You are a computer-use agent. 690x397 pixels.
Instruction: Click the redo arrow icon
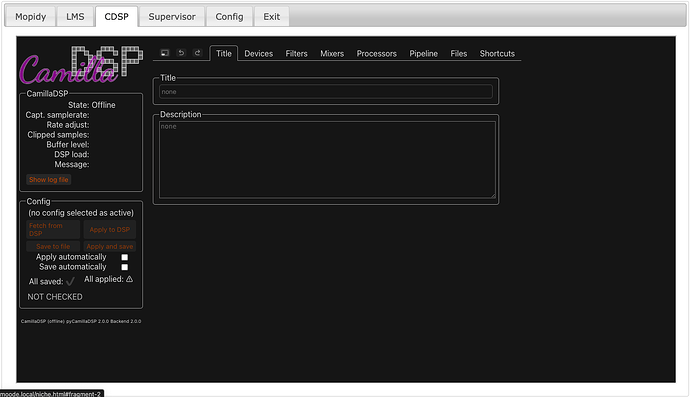click(198, 53)
